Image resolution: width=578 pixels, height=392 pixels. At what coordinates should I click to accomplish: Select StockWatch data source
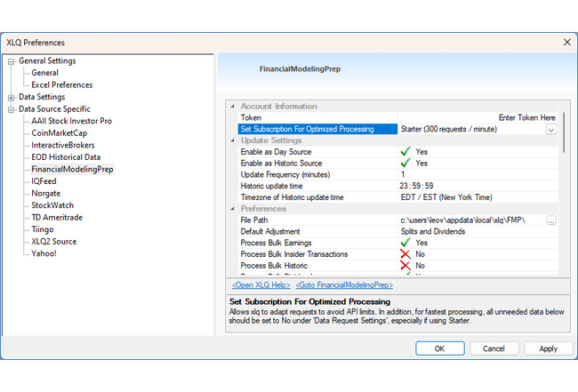click(52, 205)
